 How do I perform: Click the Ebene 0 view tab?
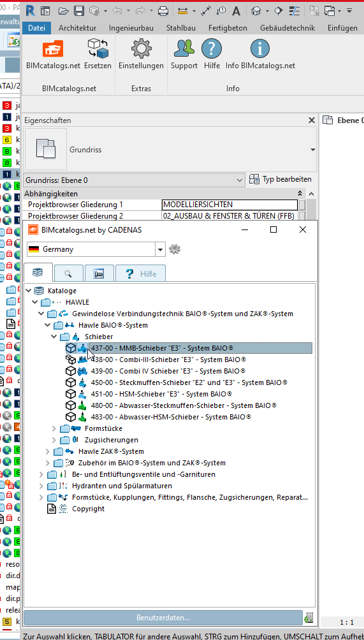[x=343, y=120]
